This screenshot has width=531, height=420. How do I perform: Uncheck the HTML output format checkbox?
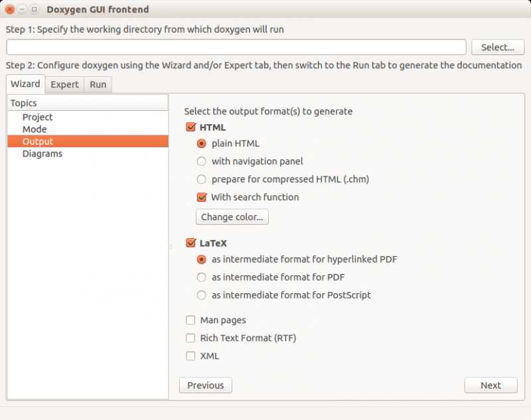[191, 127]
